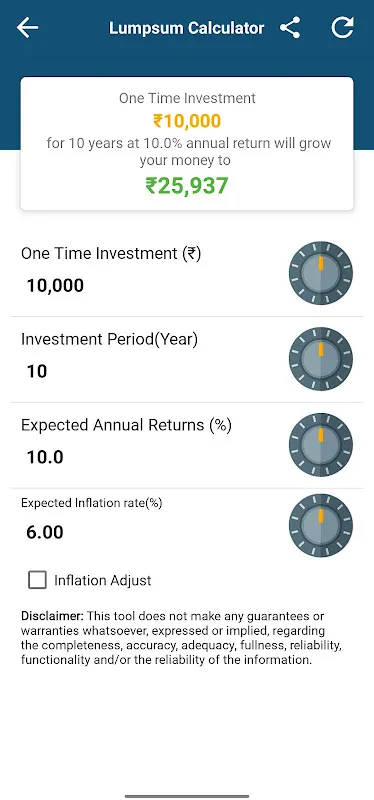374x800 pixels.
Task: Click the Expected Annual Returns dial
Action: [321, 444]
